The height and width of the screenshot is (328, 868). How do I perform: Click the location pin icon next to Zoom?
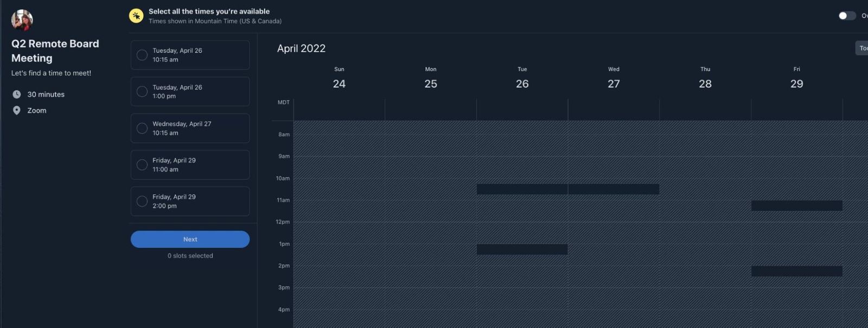pos(17,110)
